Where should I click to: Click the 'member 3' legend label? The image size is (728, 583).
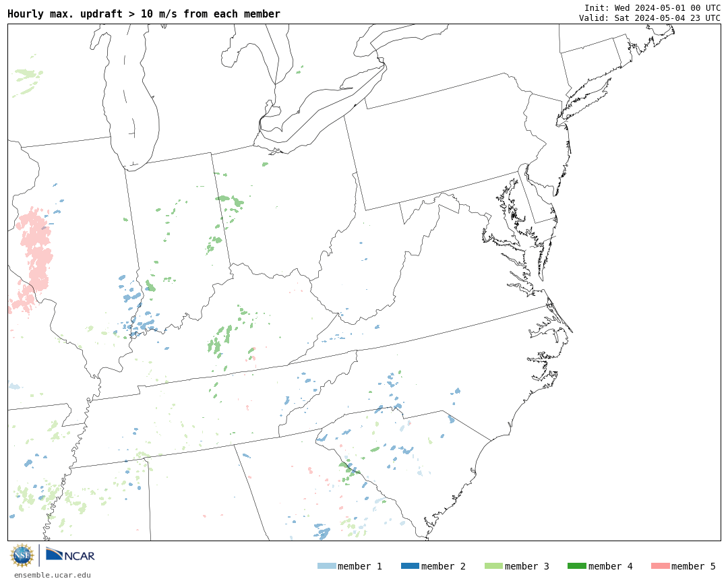tap(527, 566)
